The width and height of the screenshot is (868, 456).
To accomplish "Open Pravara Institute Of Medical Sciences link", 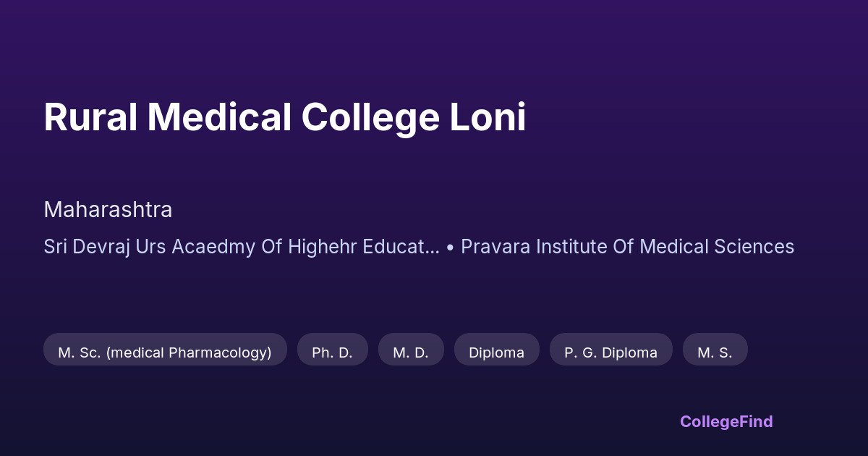I will [627, 247].
